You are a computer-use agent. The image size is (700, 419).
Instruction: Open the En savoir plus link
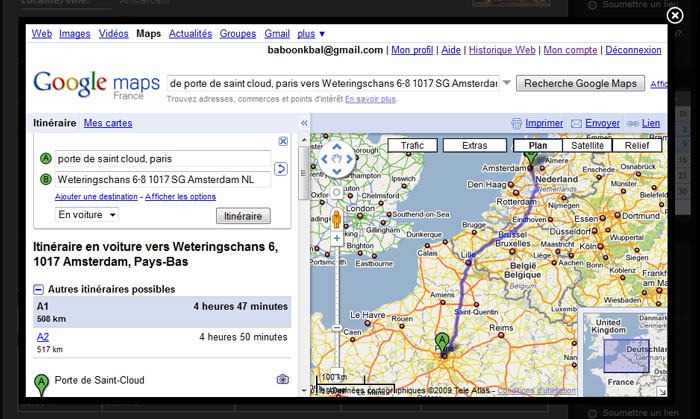click(x=370, y=99)
